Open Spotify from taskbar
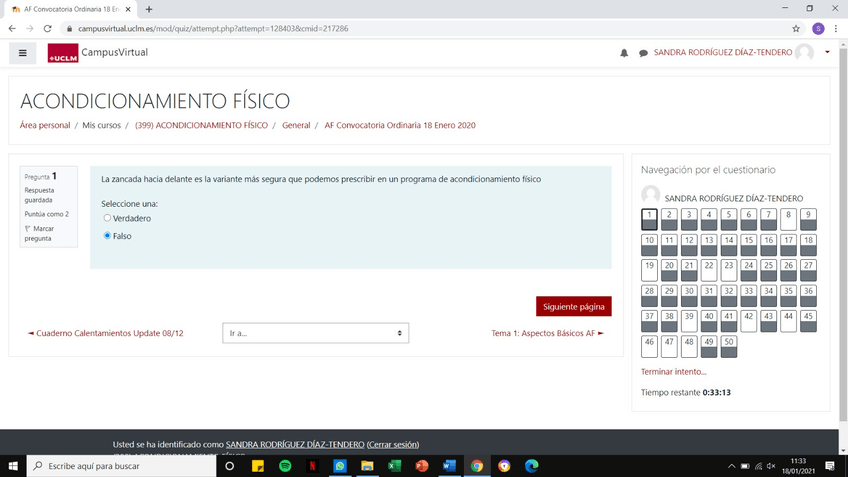 285,466
